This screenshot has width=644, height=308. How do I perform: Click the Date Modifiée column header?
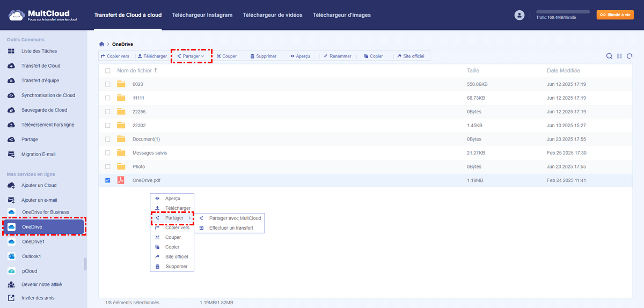click(563, 71)
